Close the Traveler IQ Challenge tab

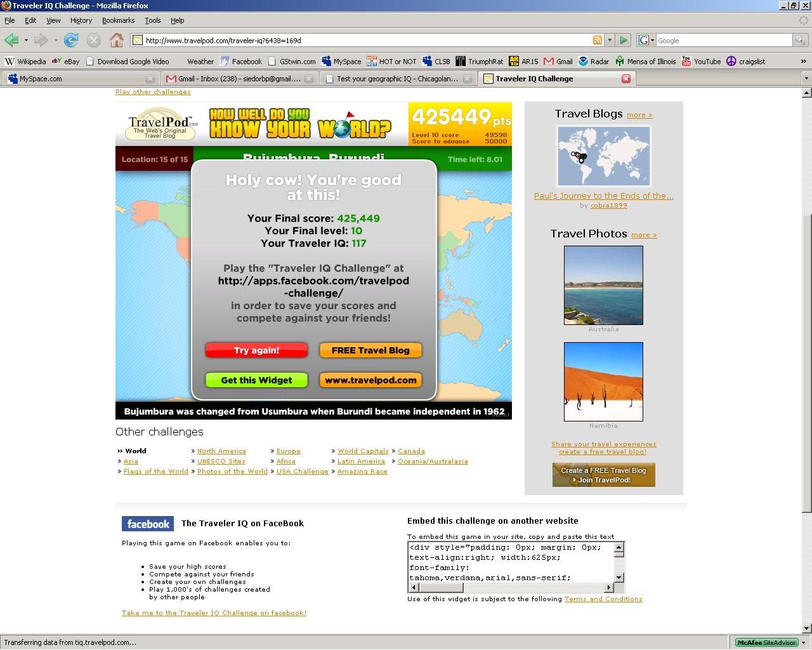click(626, 79)
